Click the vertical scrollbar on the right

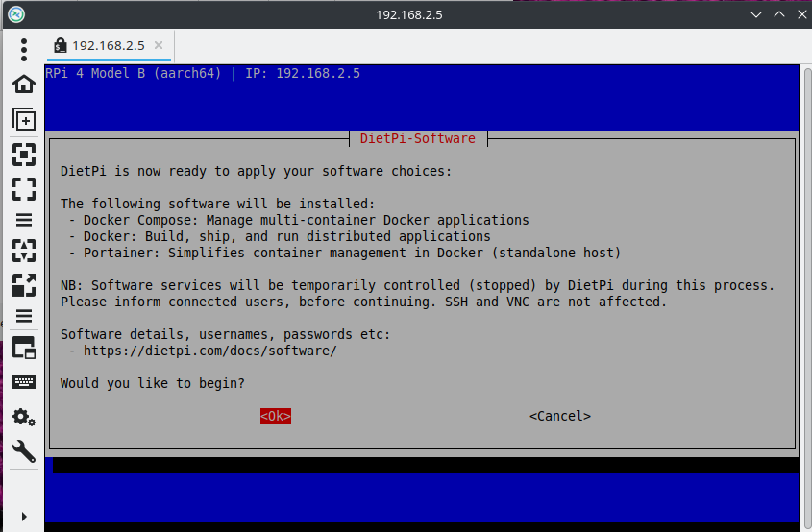(807, 298)
